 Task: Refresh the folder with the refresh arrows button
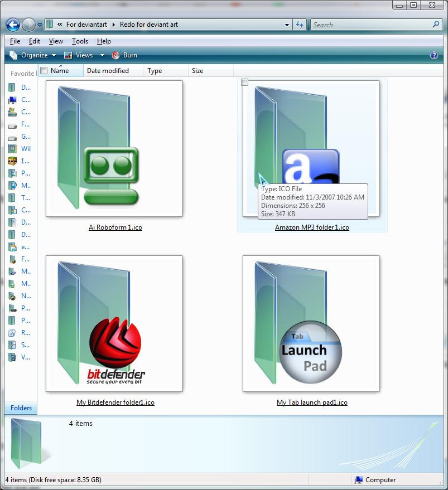[300, 25]
